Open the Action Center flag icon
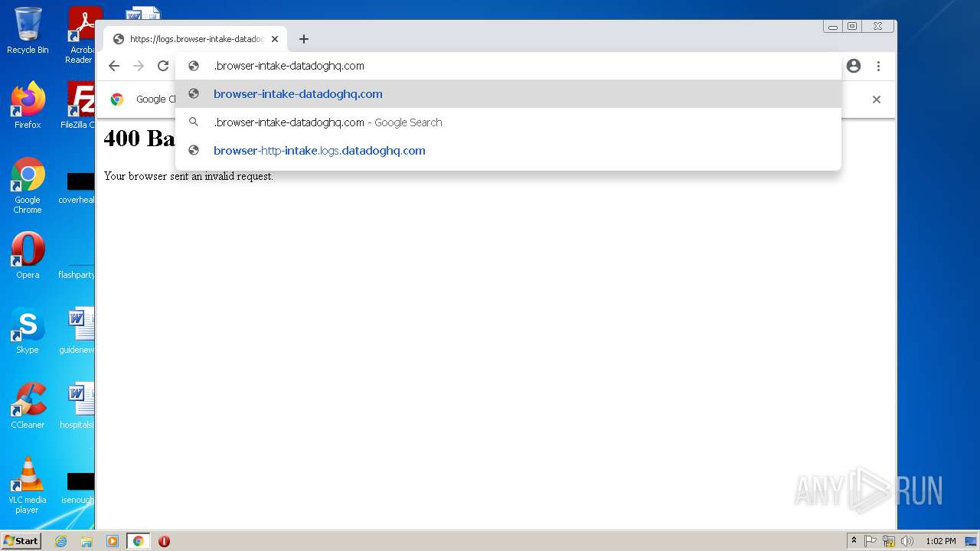This screenshot has width=980, height=551. tap(871, 541)
